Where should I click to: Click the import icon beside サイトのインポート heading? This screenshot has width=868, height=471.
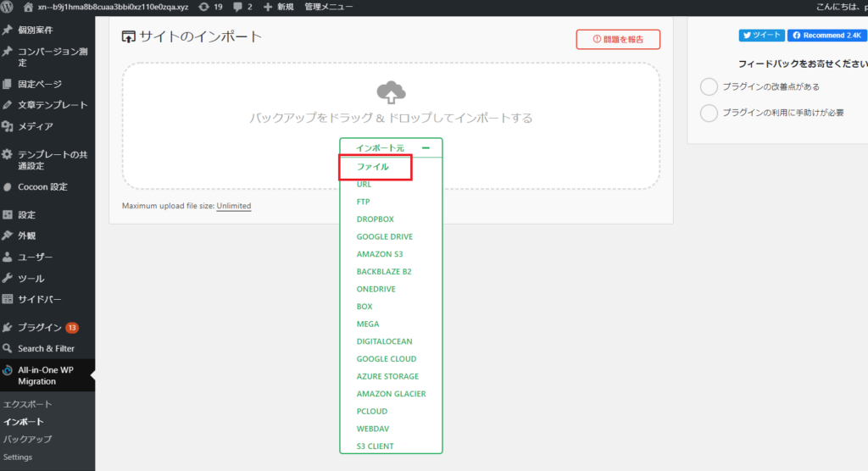click(x=129, y=37)
